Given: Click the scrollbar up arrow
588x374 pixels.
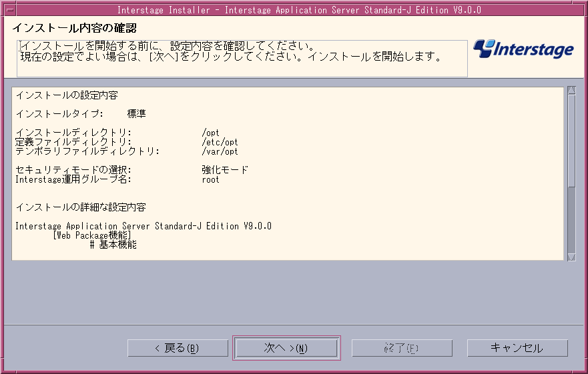Looking at the screenshot, I should 571,90.
